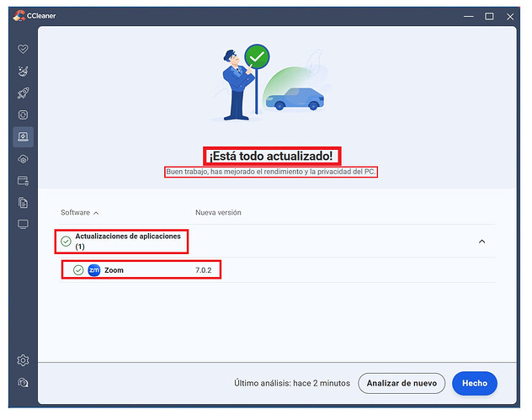Screen dimensions: 532x420
Task: Click the green check next to Zoom
Action: click(x=78, y=270)
